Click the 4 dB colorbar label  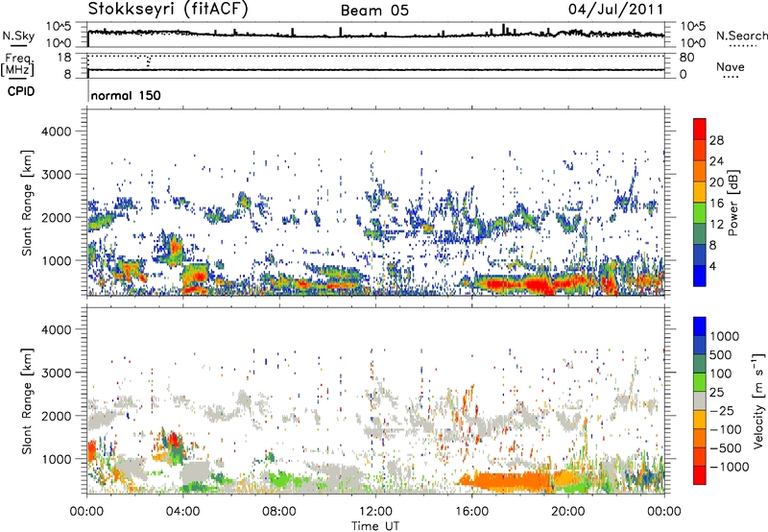click(x=712, y=267)
